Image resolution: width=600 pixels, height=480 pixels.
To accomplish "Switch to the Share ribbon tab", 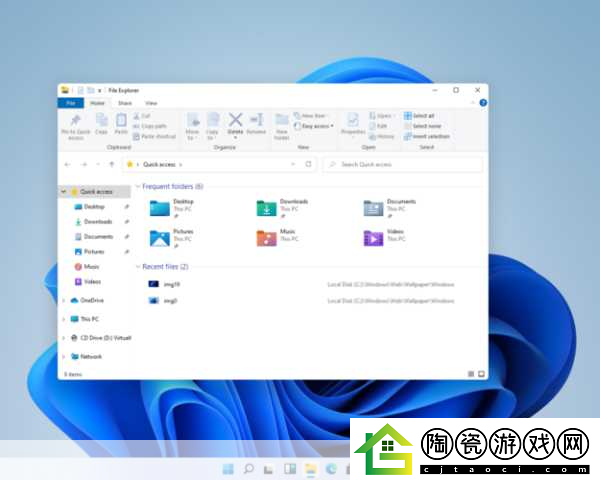I will point(125,103).
